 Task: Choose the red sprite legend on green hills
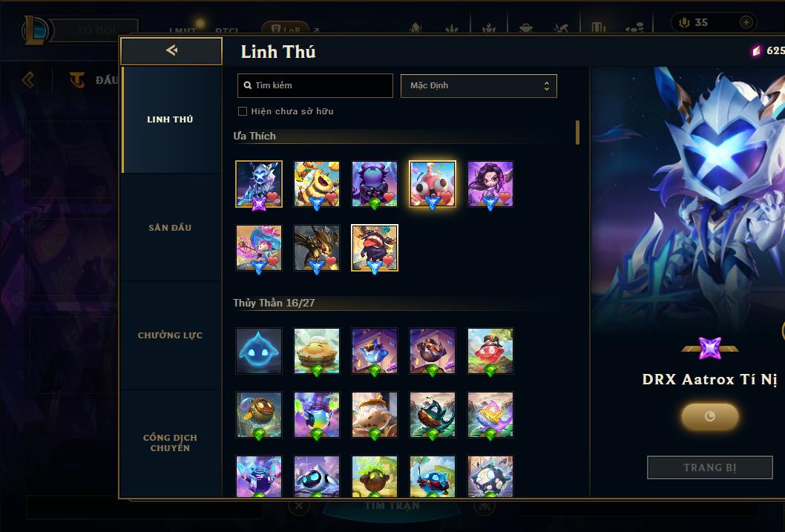point(490,351)
